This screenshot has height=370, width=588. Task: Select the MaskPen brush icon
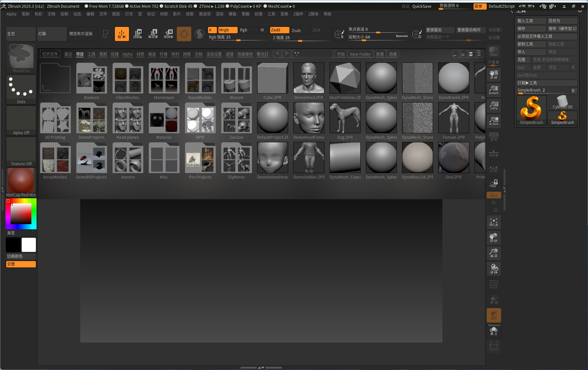click(x=21, y=58)
